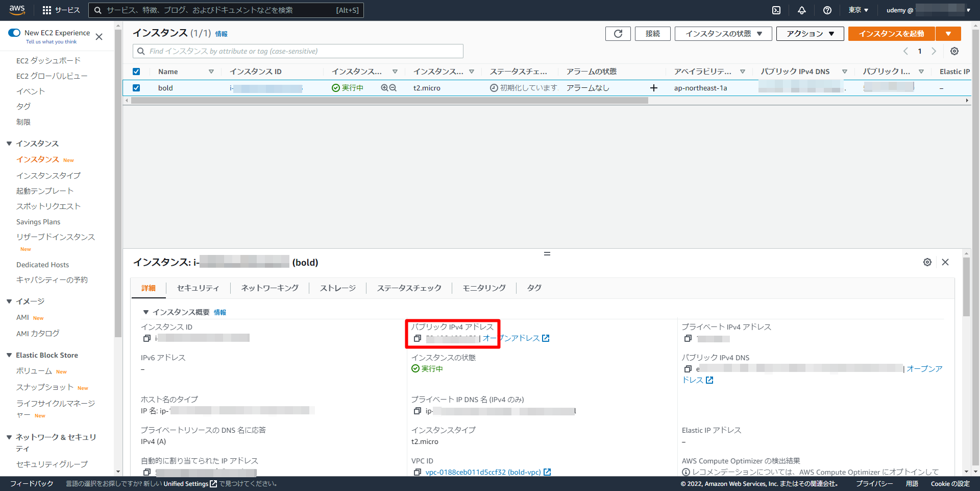This screenshot has width=980, height=491.
Task: Open the help question mark icon
Action: tap(827, 10)
